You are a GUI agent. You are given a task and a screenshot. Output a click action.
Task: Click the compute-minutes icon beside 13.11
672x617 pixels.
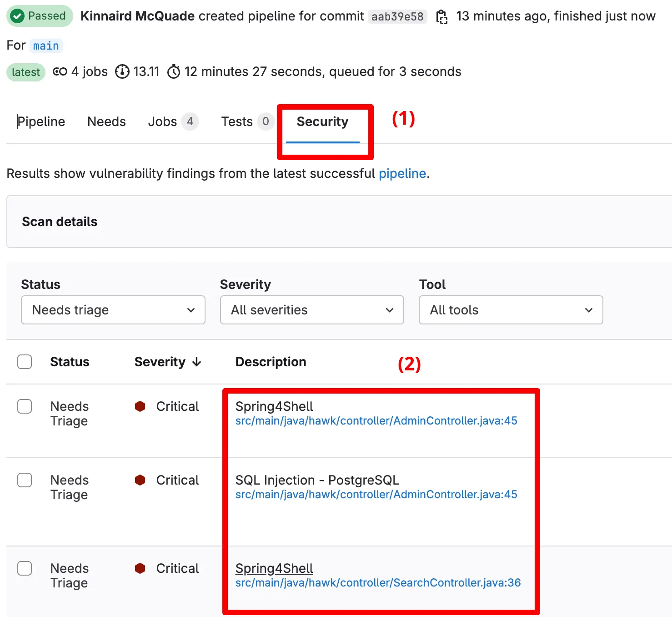pos(122,72)
